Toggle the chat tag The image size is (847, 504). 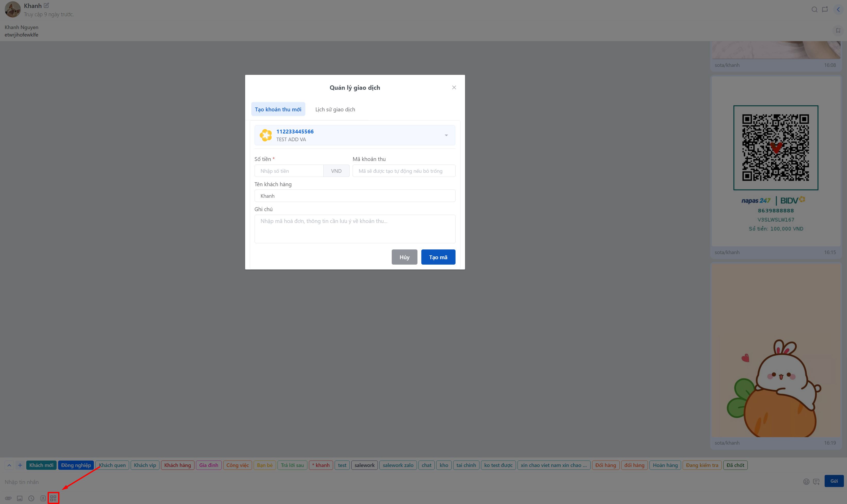(426, 465)
